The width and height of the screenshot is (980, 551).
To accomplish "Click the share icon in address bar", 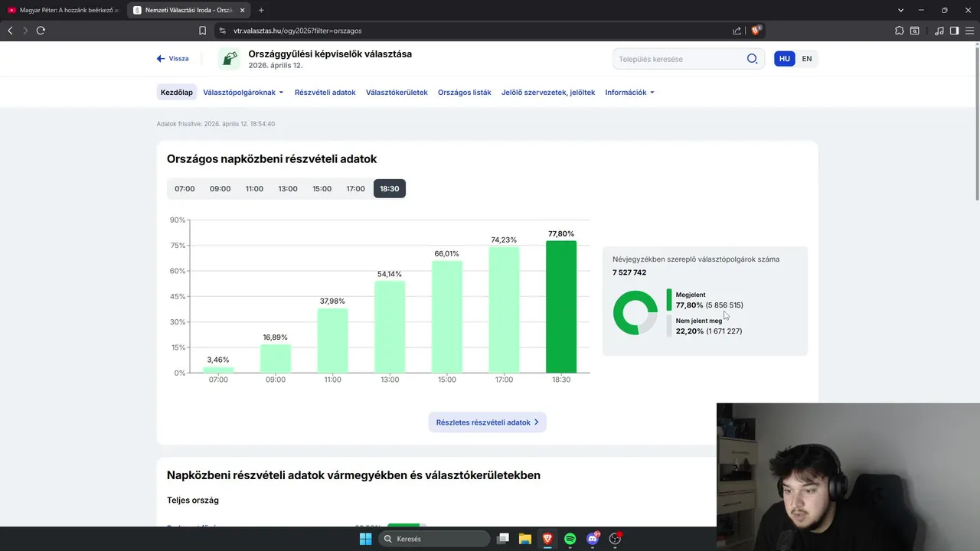I will [737, 31].
